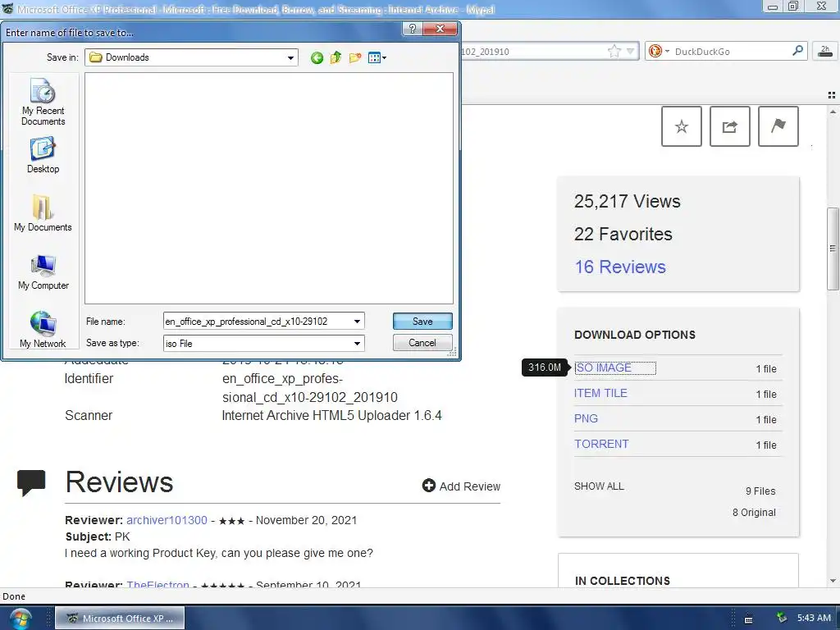Click the search magnifier icon
Viewport: 840px width, 630px height.
[x=797, y=51]
